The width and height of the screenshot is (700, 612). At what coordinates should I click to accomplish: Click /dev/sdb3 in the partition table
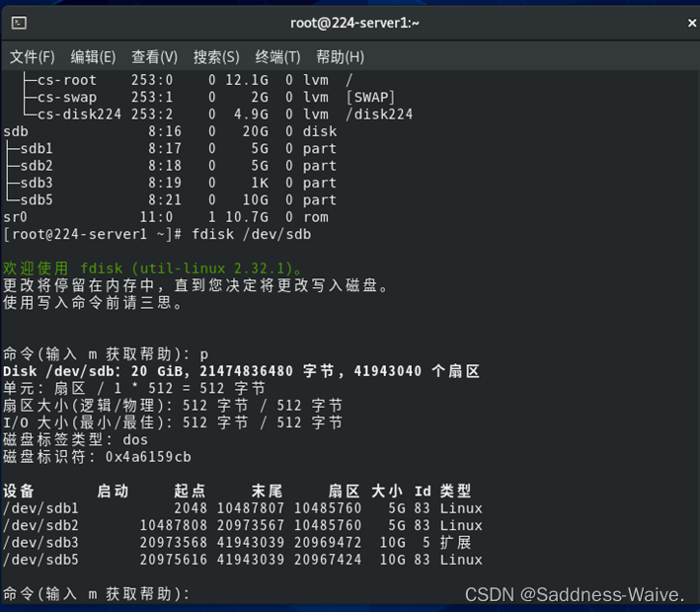pyautogui.click(x=40, y=543)
